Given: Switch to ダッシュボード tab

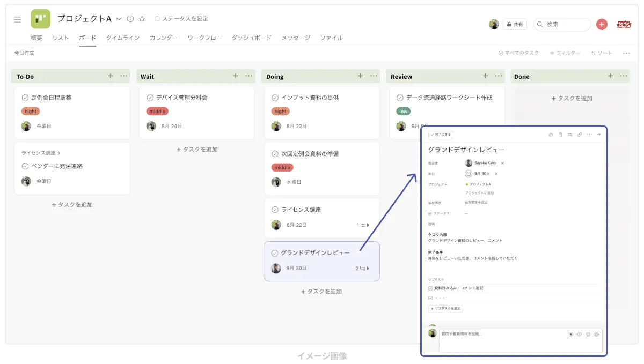Looking at the screenshot, I should pyautogui.click(x=252, y=38).
